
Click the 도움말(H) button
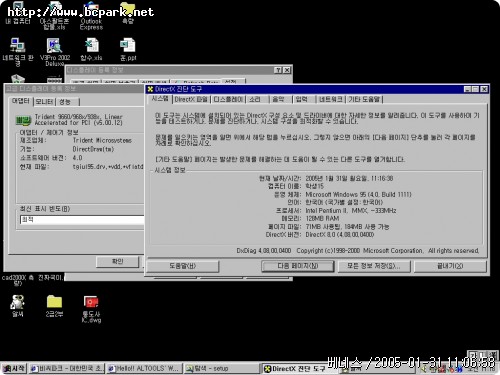tap(183, 266)
